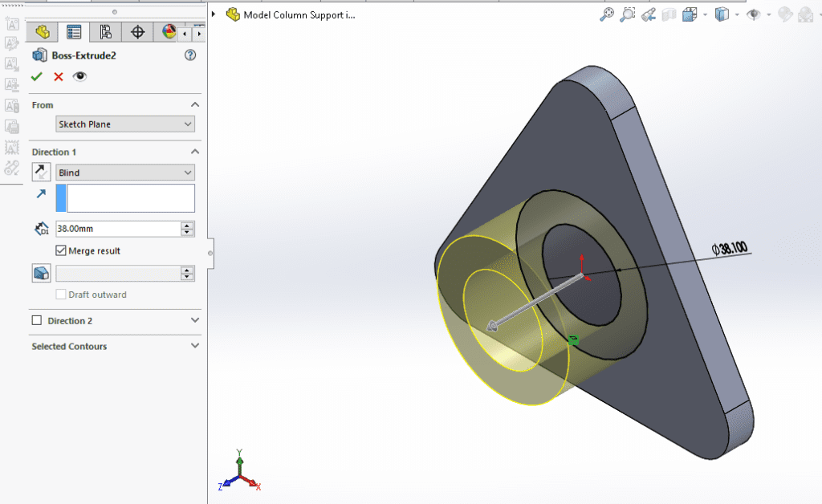Click Zoom to Fit icon
Viewport: 822px width, 504px height.
[x=607, y=14]
